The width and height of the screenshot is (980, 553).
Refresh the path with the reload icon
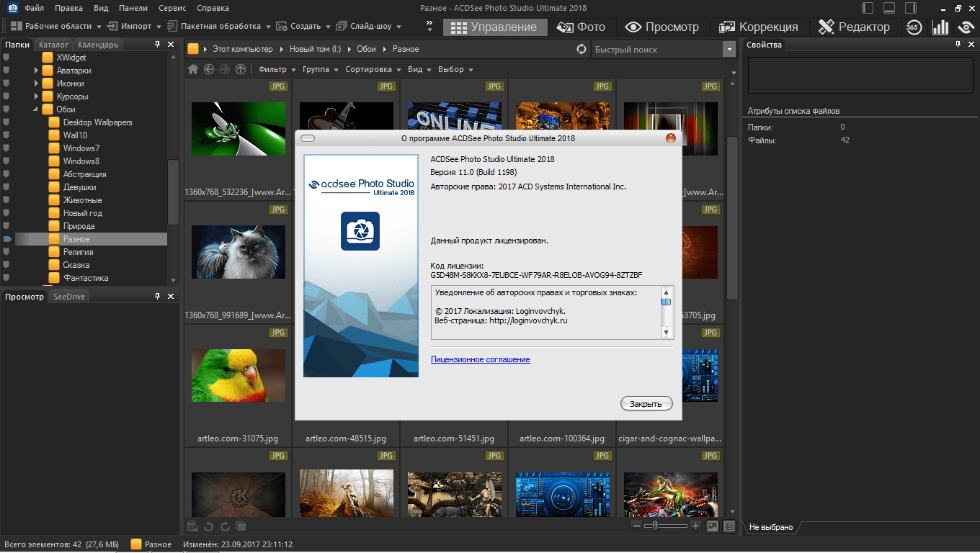[x=582, y=49]
